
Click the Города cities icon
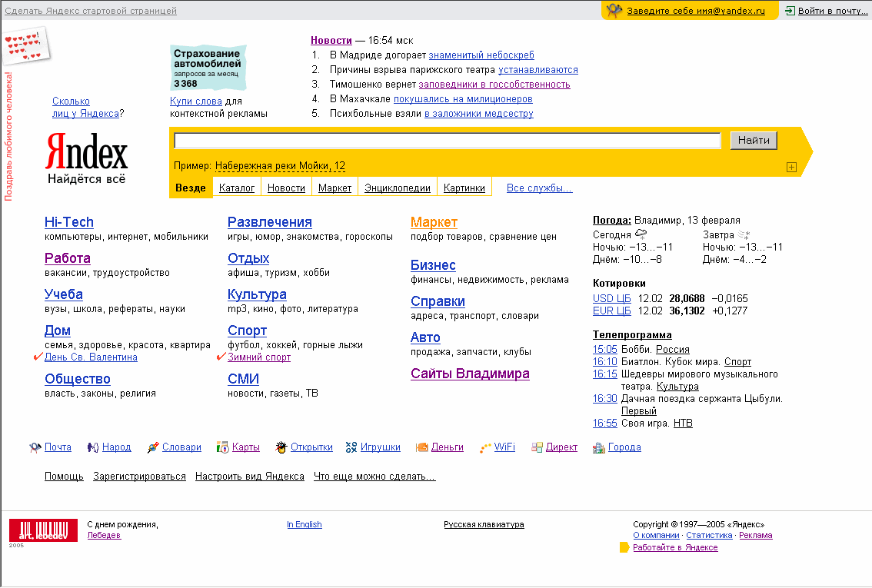click(x=599, y=447)
